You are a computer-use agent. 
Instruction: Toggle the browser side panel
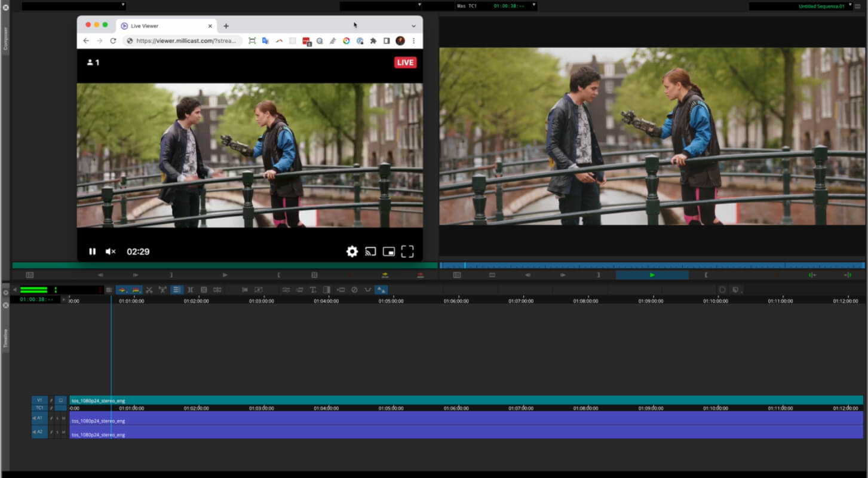pyautogui.click(x=387, y=41)
